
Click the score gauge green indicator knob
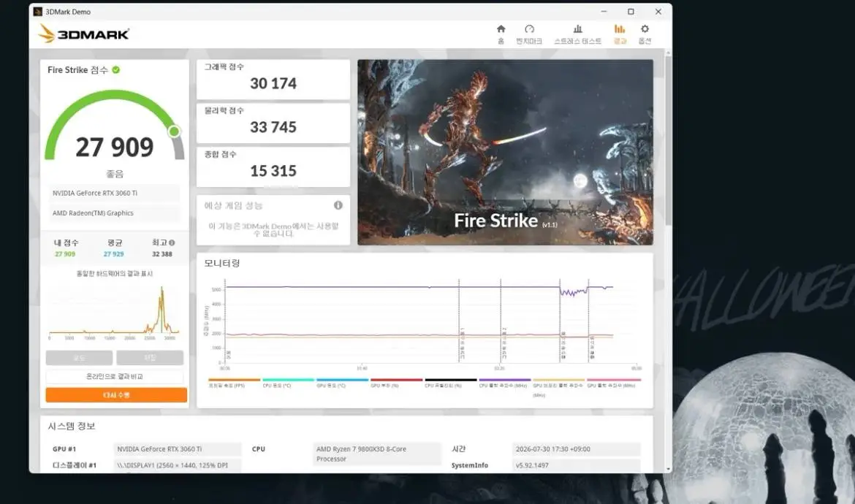point(174,131)
